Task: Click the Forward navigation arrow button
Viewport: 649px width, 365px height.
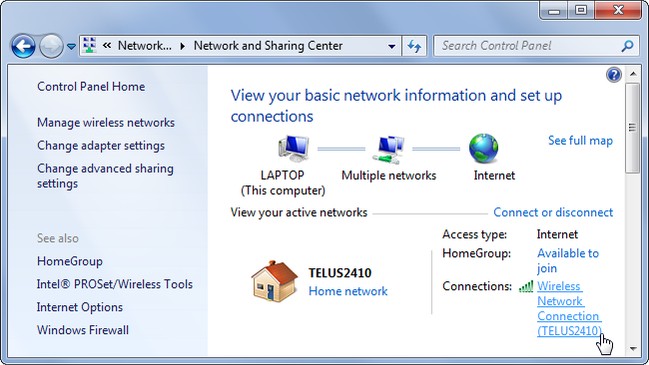Action: coord(51,46)
